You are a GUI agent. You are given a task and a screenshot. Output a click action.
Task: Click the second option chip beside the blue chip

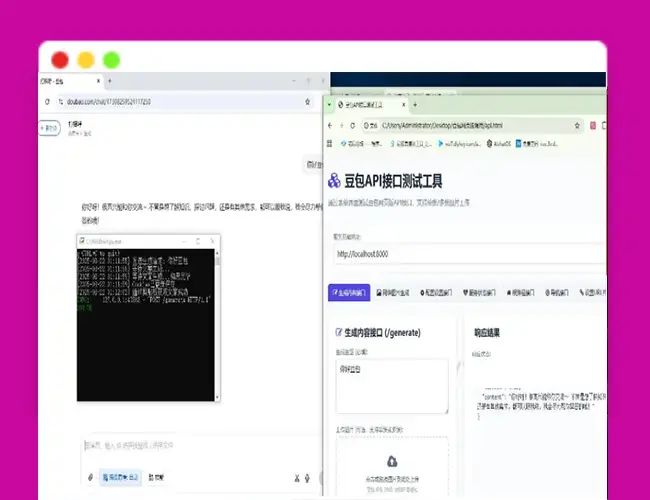click(x=156, y=478)
